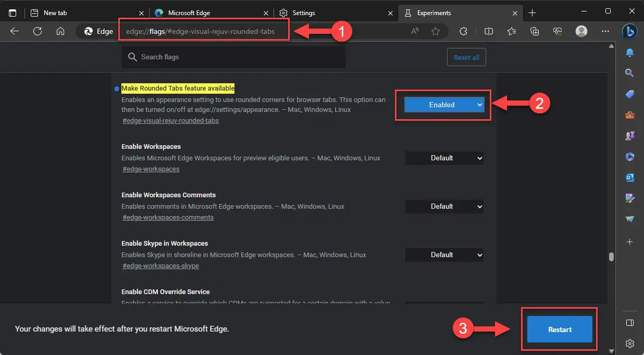This screenshot has height=355, width=644.
Task: Open sidebar settings gear
Action: tap(630, 344)
